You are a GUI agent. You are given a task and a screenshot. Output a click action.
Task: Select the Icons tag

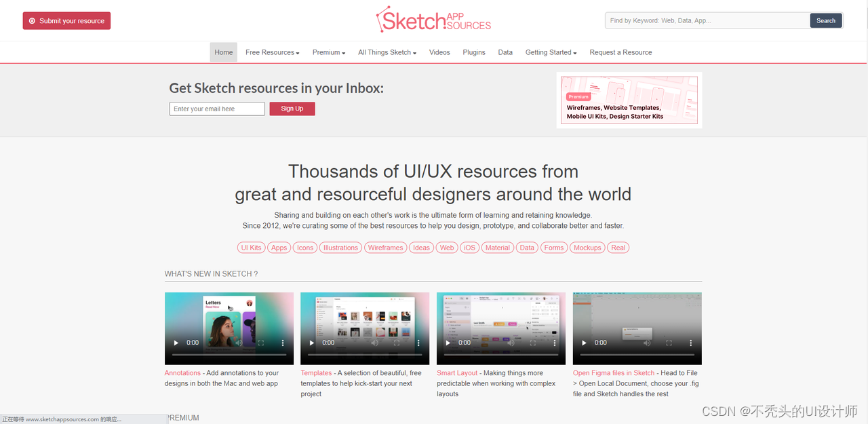tap(305, 248)
